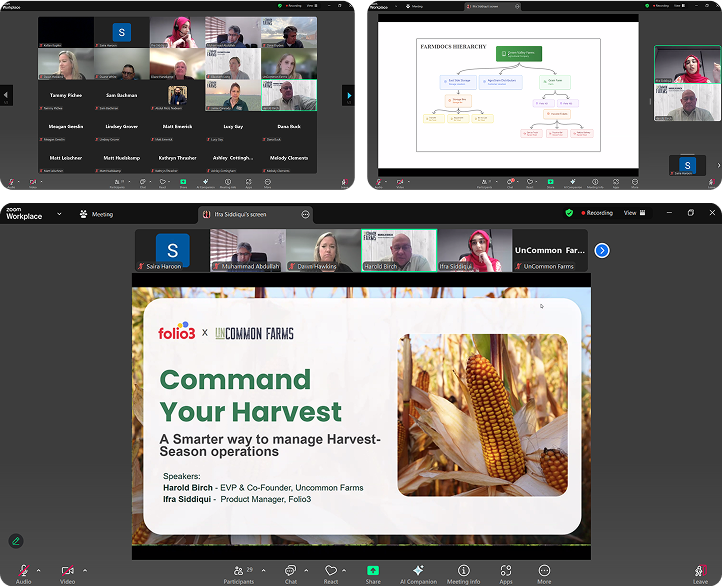The width and height of the screenshot is (723, 587).
Task: Click the red Leave button in large bottom window
Action: coord(700,571)
